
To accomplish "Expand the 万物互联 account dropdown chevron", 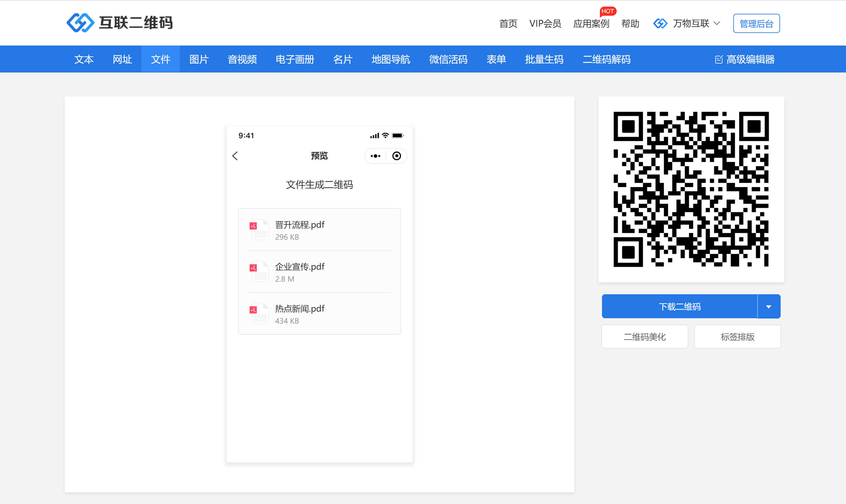I will (x=717, y=23).
